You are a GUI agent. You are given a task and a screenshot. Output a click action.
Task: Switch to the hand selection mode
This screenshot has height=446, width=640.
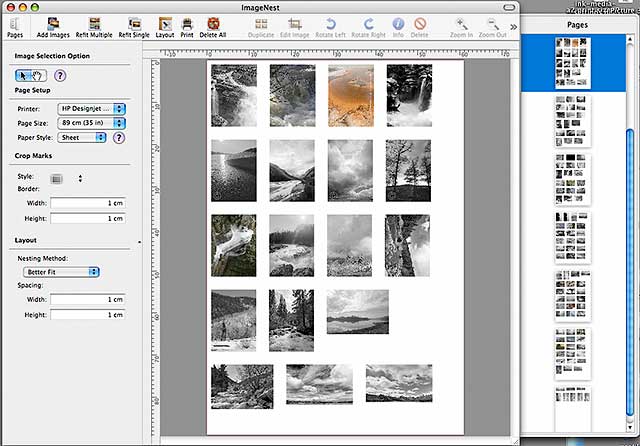38,75
